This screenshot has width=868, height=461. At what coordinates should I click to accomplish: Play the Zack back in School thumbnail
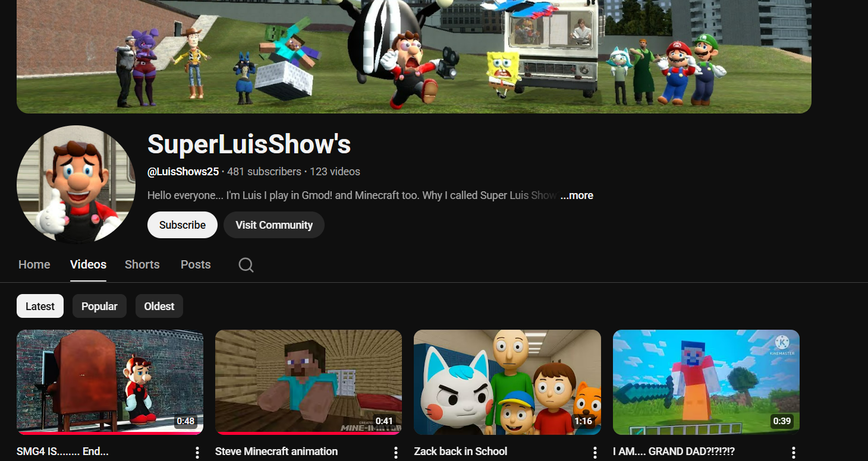pyautogui.click(x=507, y=382)
